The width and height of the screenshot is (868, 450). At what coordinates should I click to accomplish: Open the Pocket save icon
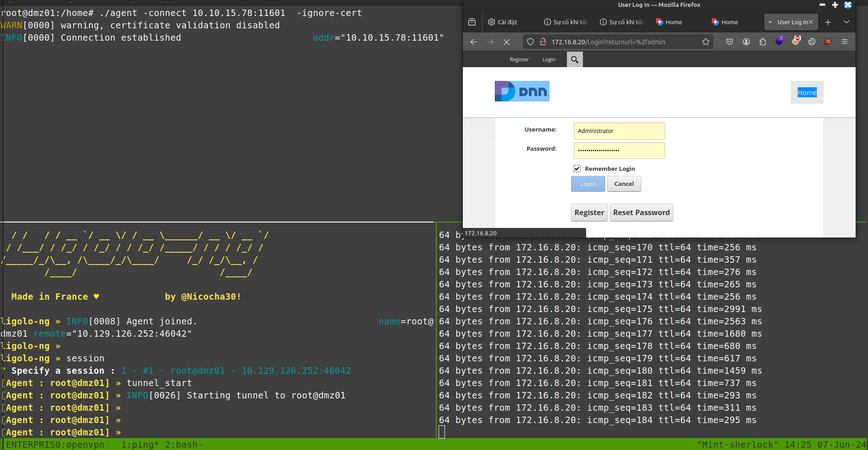730,42
